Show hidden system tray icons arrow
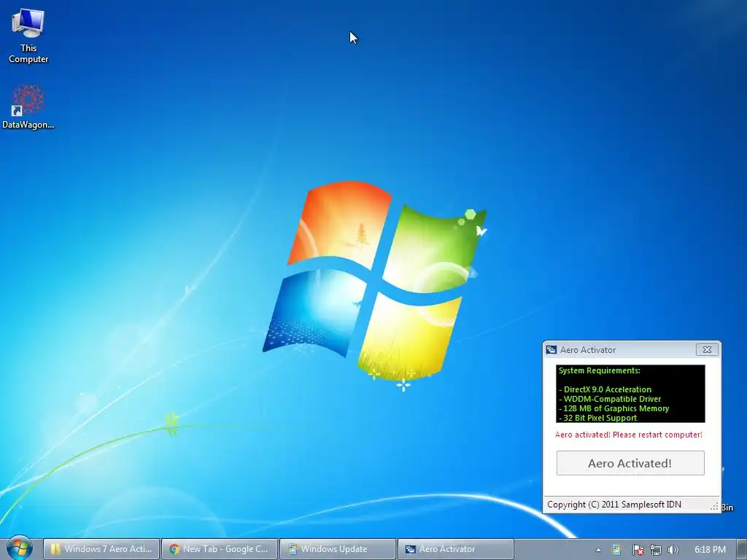 tap(598, 550)
